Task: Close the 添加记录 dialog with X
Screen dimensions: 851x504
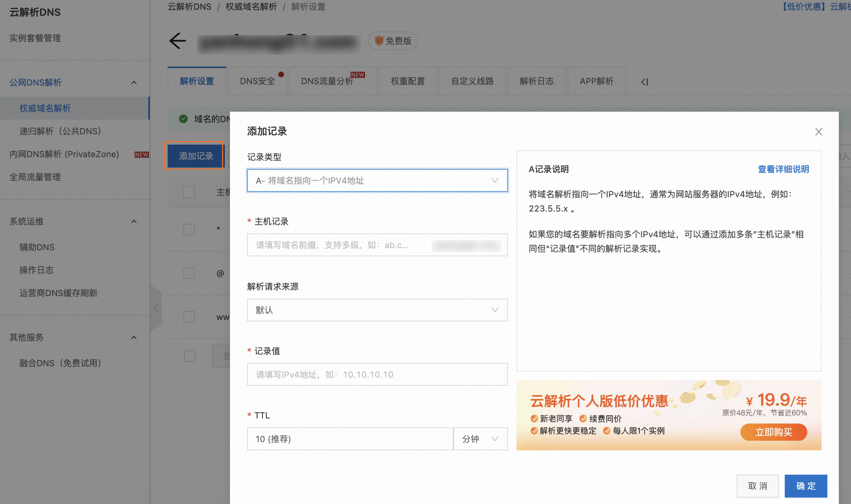Action: click(x=818, y=132)
